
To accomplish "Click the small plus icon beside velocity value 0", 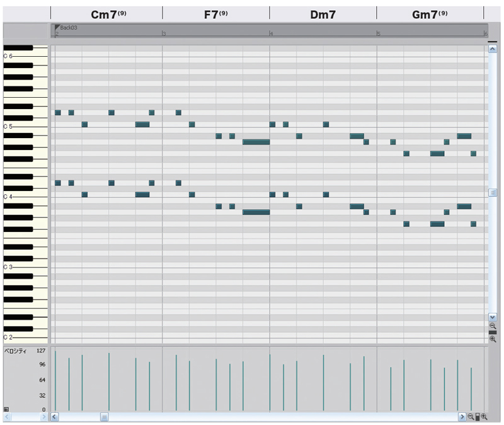I will [6, 410].
